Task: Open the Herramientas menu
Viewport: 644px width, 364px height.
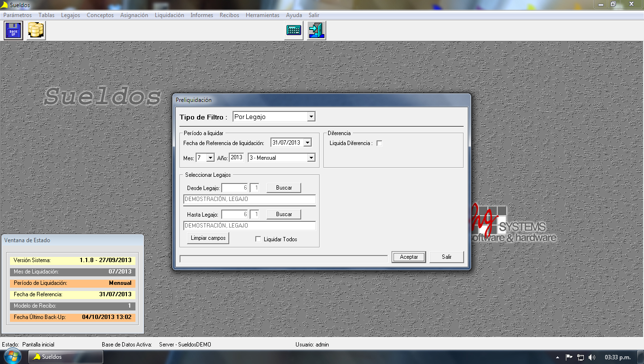Action: click(262, 15)
